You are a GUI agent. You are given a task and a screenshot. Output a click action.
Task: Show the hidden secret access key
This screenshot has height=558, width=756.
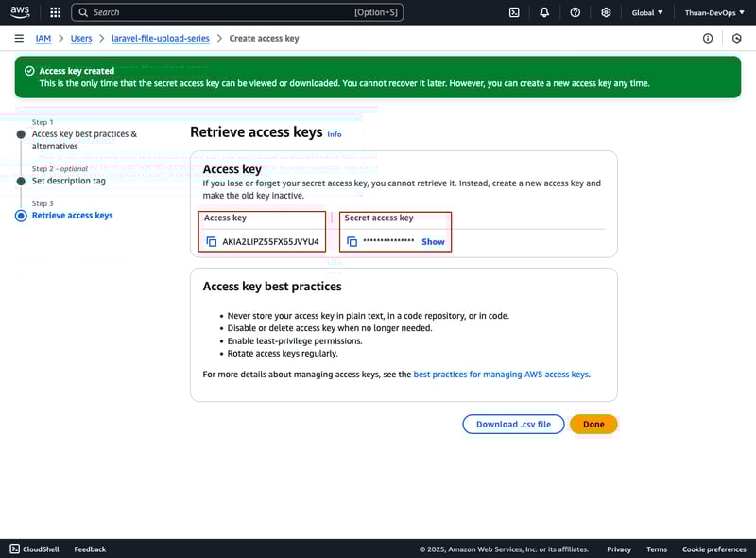[x=433, y=242]
